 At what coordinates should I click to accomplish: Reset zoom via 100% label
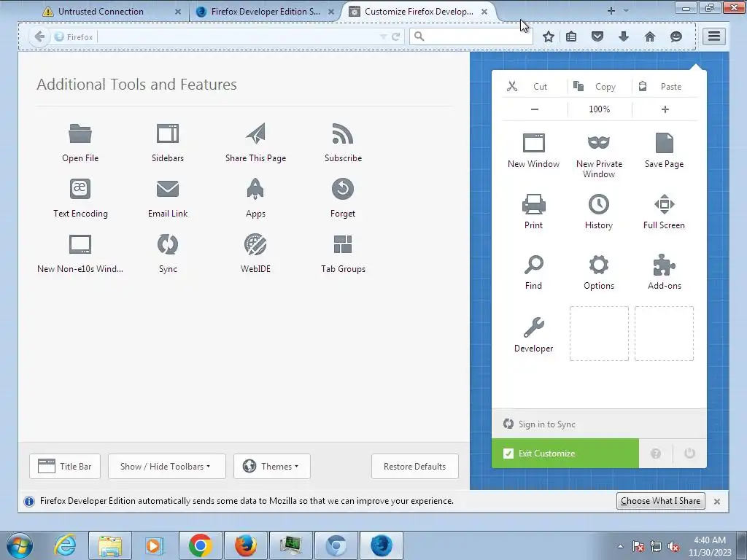[x=600, y=109]
